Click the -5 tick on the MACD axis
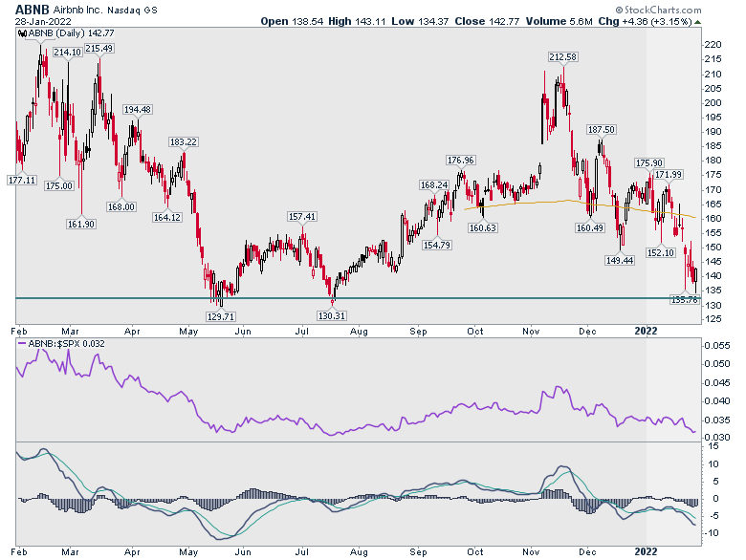 (x=714, y=516)
